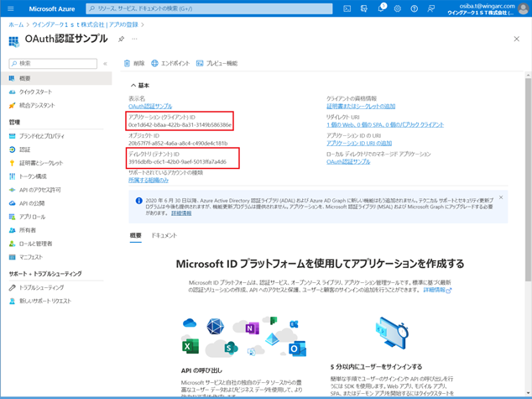Select the オブジェクト ID value
The height and width of the screenshot is (399, 532).
178,144
